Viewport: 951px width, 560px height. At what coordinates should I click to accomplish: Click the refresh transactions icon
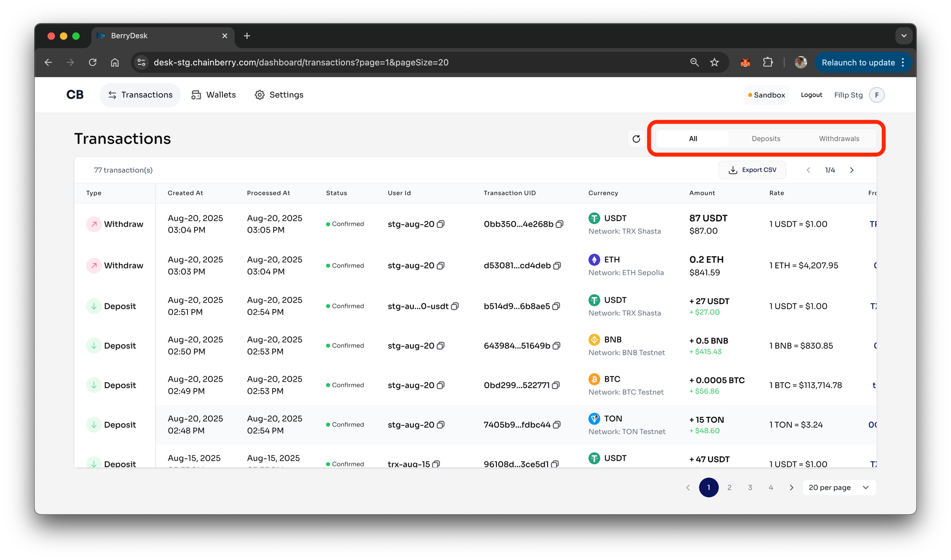[x=636, y=139]
